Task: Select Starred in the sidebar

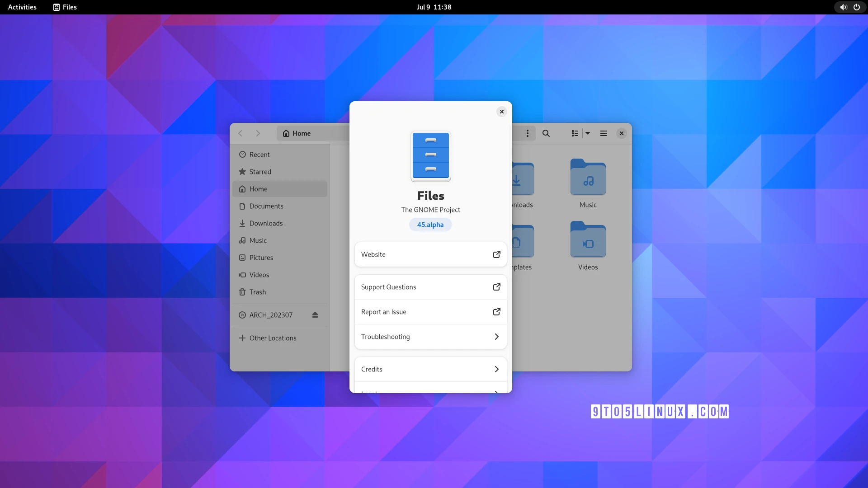Action: point(260,172)
